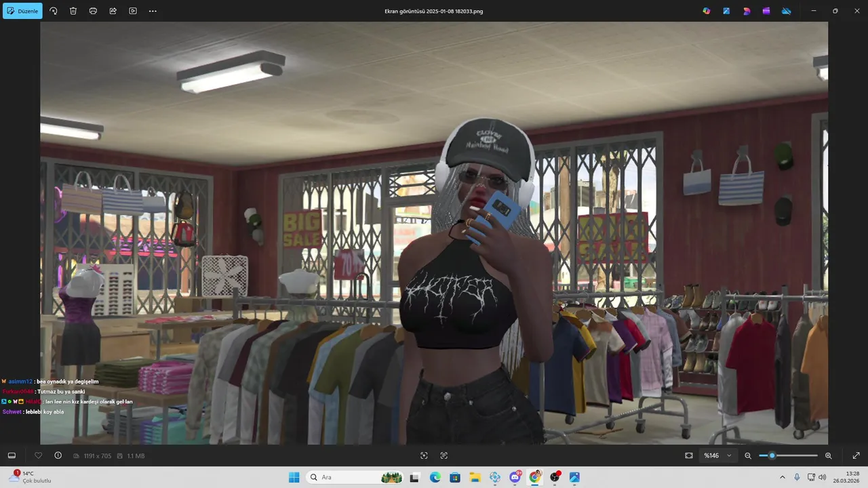Open the weather widget showing 14°C
The image size is (868, 488).
31,477
